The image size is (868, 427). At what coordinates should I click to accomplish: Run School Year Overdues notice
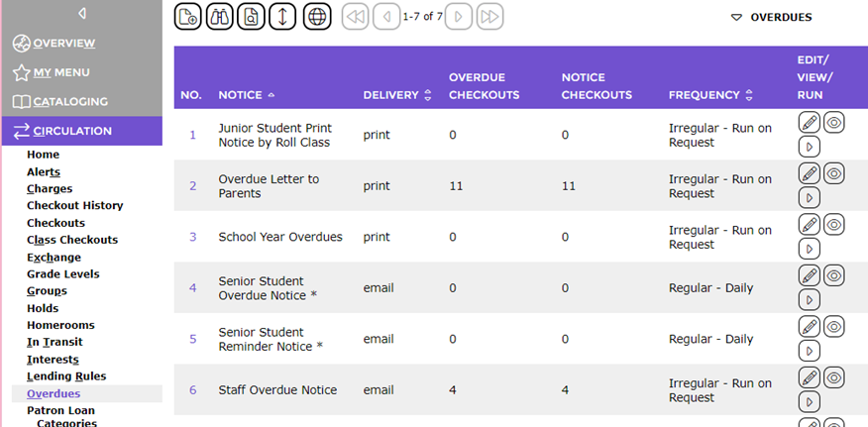pos(810,249)
